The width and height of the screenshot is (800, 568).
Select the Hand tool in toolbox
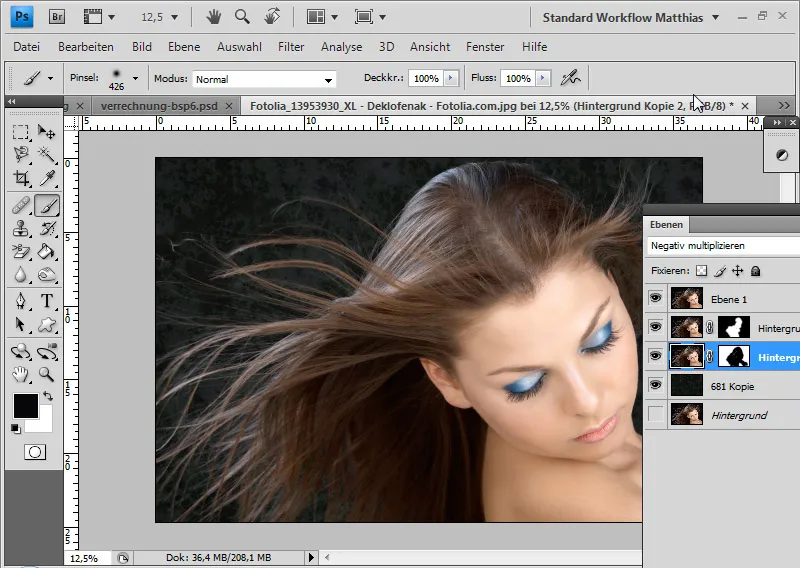(20, 375)
